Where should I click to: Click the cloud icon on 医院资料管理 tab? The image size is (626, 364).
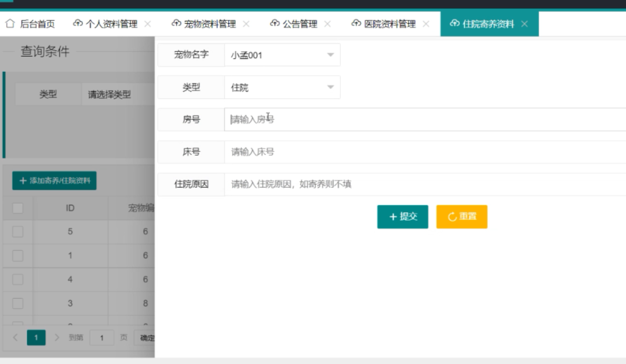point(356,23)
